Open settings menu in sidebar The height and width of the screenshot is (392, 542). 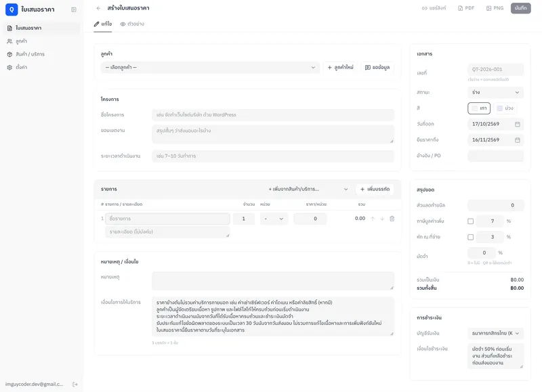(x=42, y=67)
